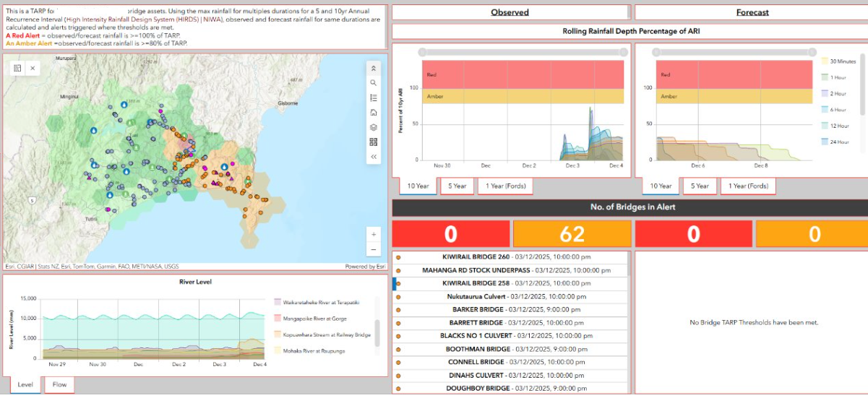Open the map layers panel
Screen dimensions: 868x398
point(374,127)
